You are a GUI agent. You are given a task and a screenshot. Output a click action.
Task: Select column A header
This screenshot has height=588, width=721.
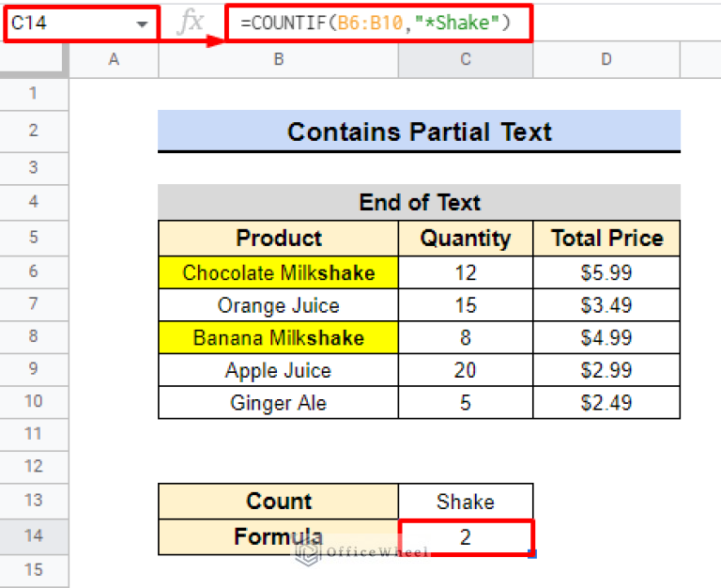click(x=114, y=59)
